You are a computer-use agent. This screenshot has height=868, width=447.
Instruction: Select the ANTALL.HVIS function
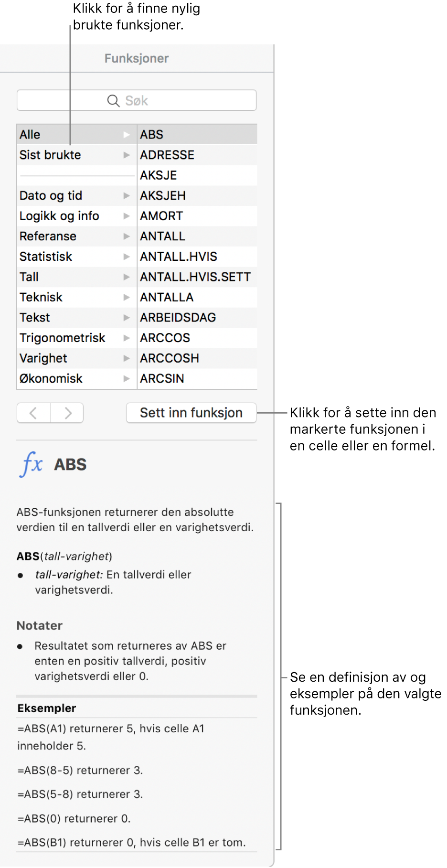tap(179, 257)
